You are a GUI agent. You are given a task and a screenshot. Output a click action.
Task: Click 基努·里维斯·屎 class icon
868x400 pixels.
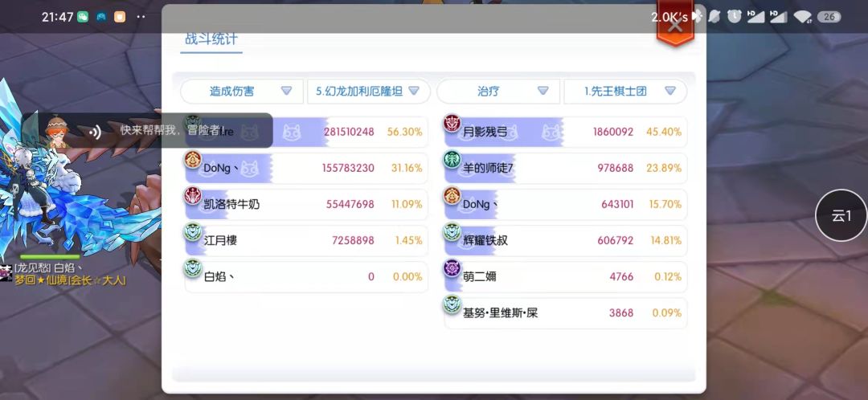click(x=452, y=304)
